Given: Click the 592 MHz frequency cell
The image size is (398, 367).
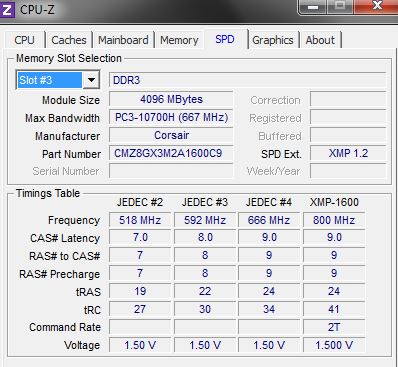Looking at the screenshot, I should point(205,220).
